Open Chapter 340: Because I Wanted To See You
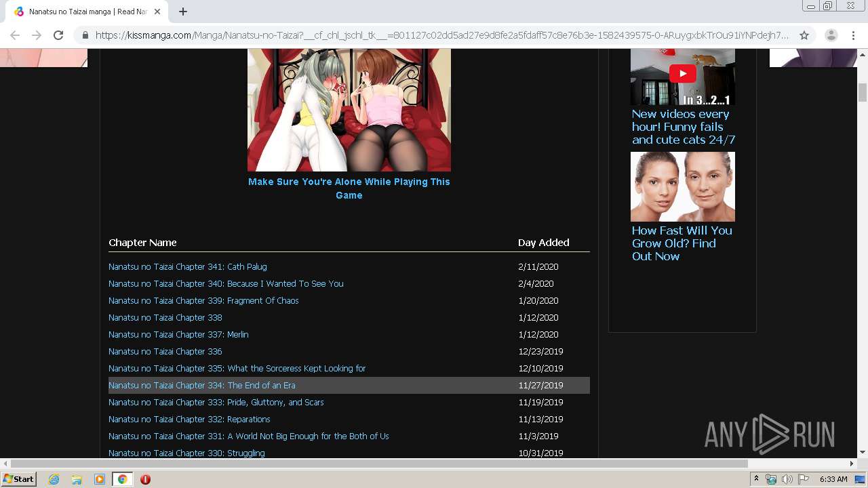Screen dimensions: 868x488 226,284
